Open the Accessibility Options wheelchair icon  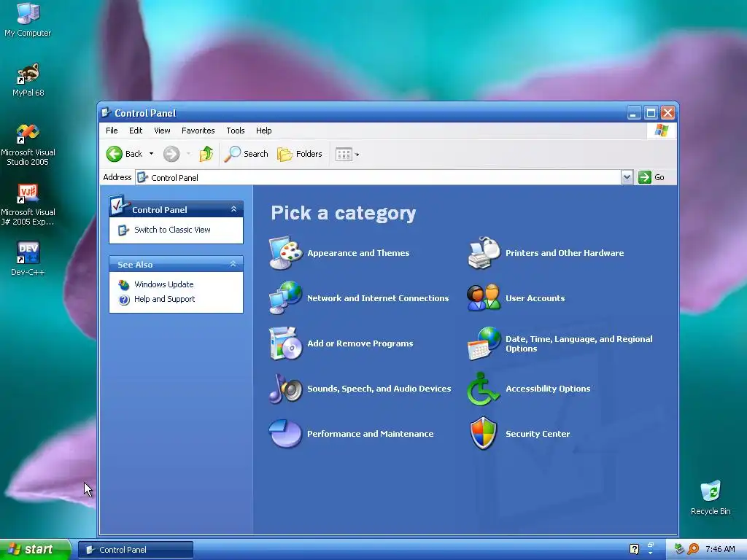pos(484,389)
